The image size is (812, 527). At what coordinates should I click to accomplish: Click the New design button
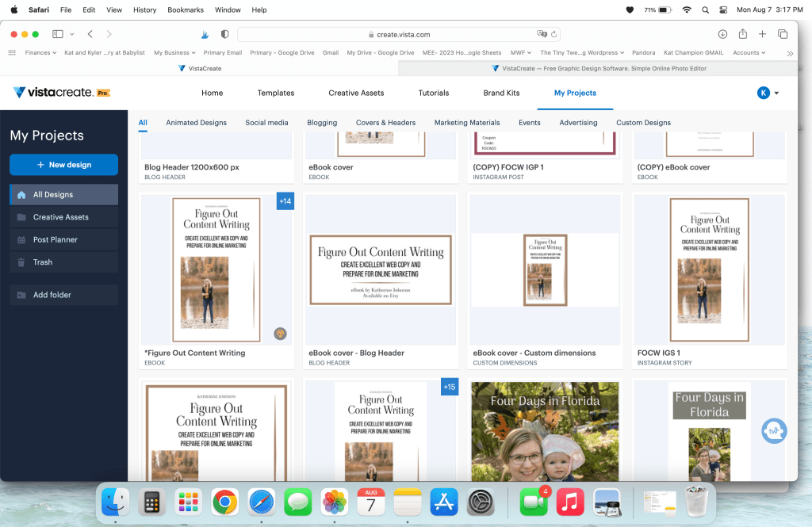(63, 165)
